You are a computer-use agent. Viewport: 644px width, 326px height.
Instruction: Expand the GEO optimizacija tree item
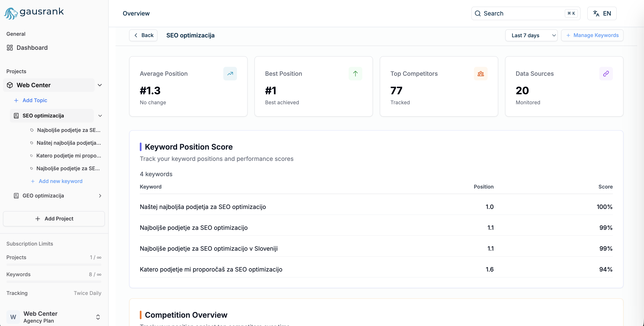[100, 196]
